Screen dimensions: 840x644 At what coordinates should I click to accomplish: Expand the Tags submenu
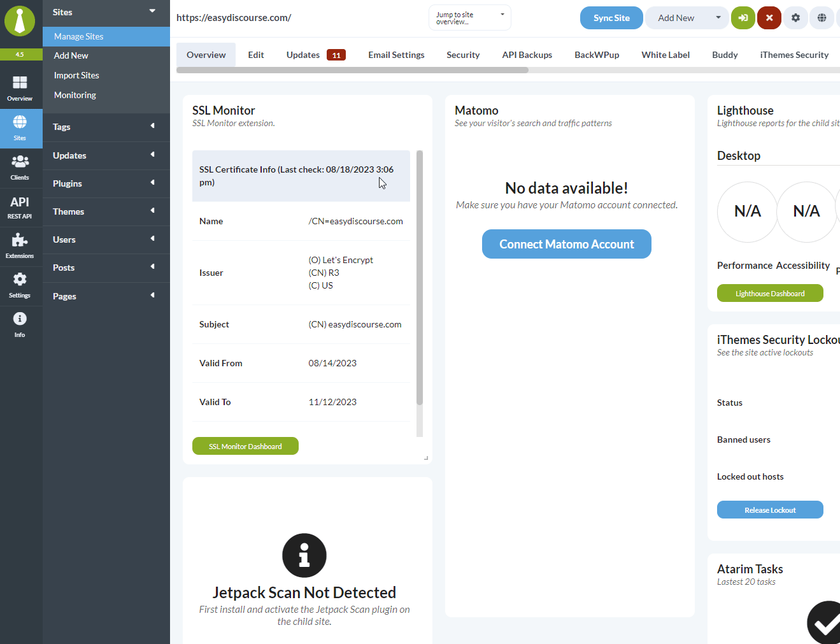tap(106, 127)
